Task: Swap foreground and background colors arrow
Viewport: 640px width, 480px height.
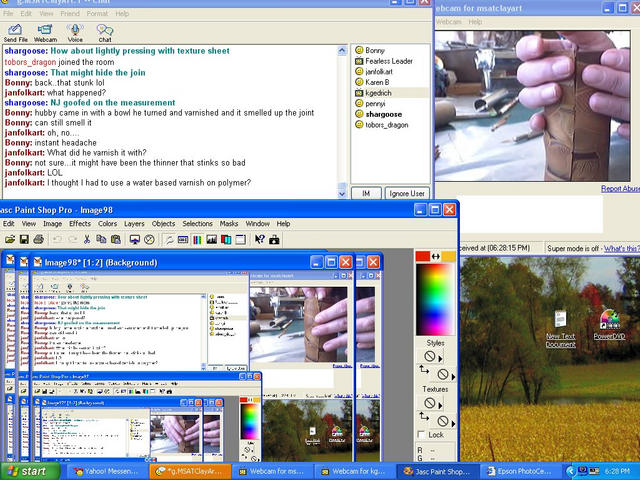Action: 436,256
